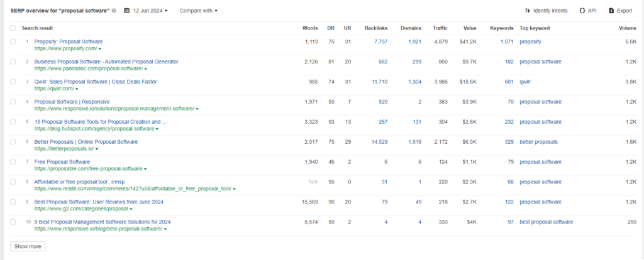Expand the reddit.com URL dropdown arrow
644x260 pixels.
[x=234, y=189]
